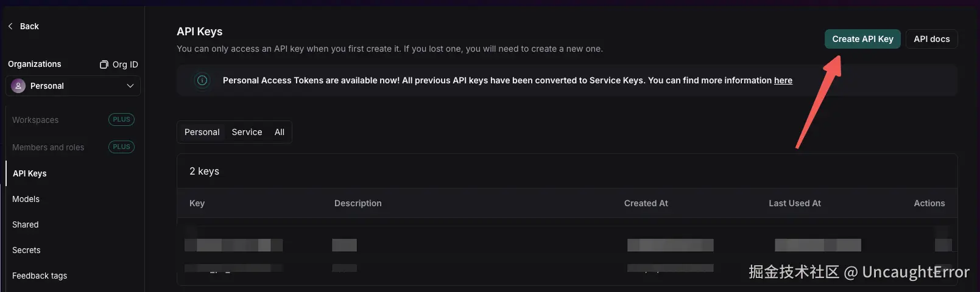Click PLUS badge beside Members and roles

pyautogui.click(x=121, y=147)
